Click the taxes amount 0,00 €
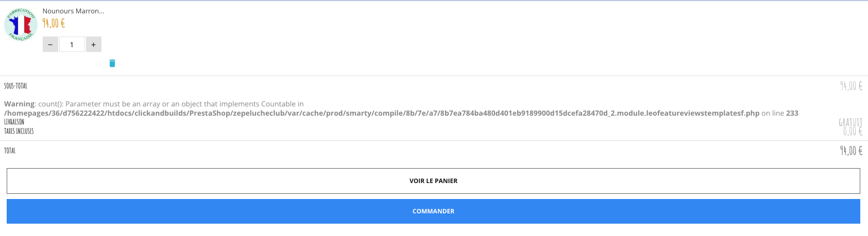 [853, 131]
